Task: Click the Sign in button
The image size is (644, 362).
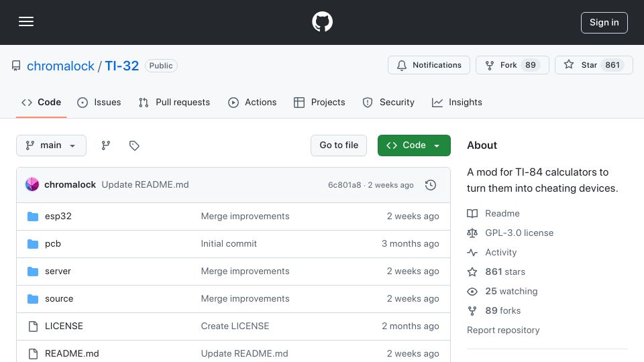Action: (x=604, y=23)
